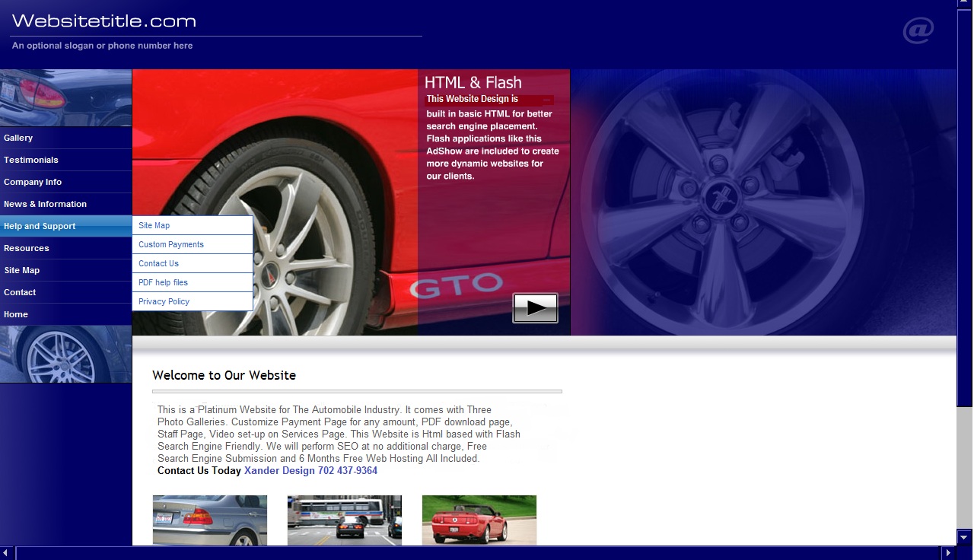The width and height of the screenshot is (974, 560).
Task: Click the Help and Support menu item
Action: pos(66,226)
